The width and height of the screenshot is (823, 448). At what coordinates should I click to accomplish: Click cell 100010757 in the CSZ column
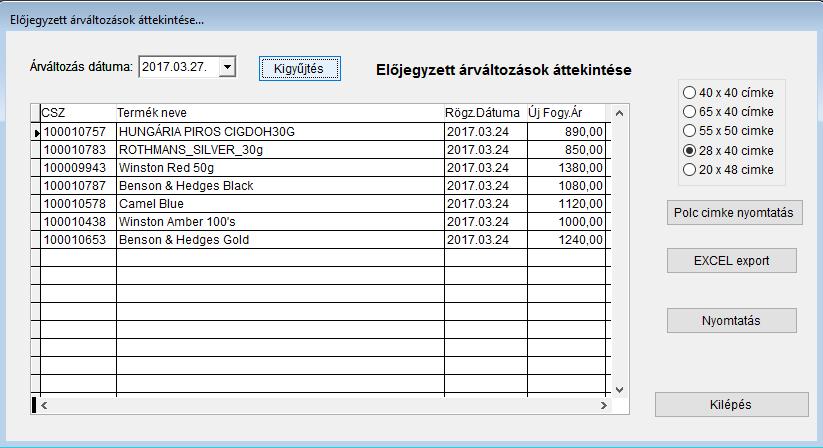tap(78, 132)
